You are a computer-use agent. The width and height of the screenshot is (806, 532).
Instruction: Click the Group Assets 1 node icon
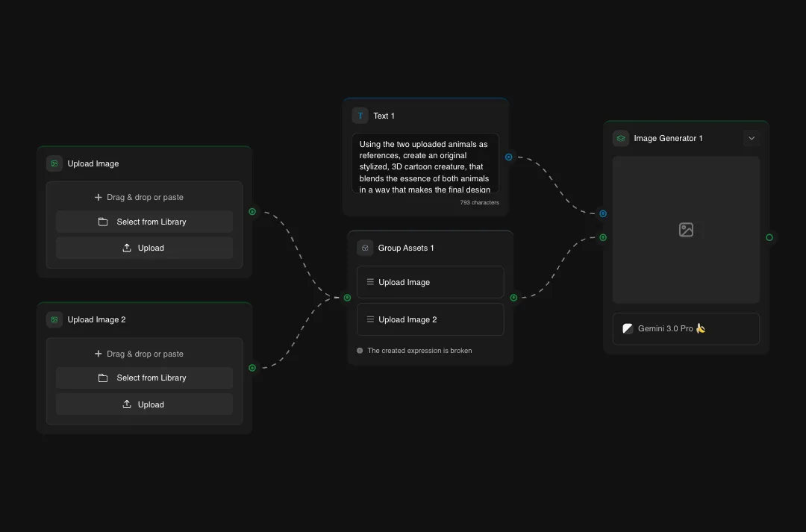point(365,247)
